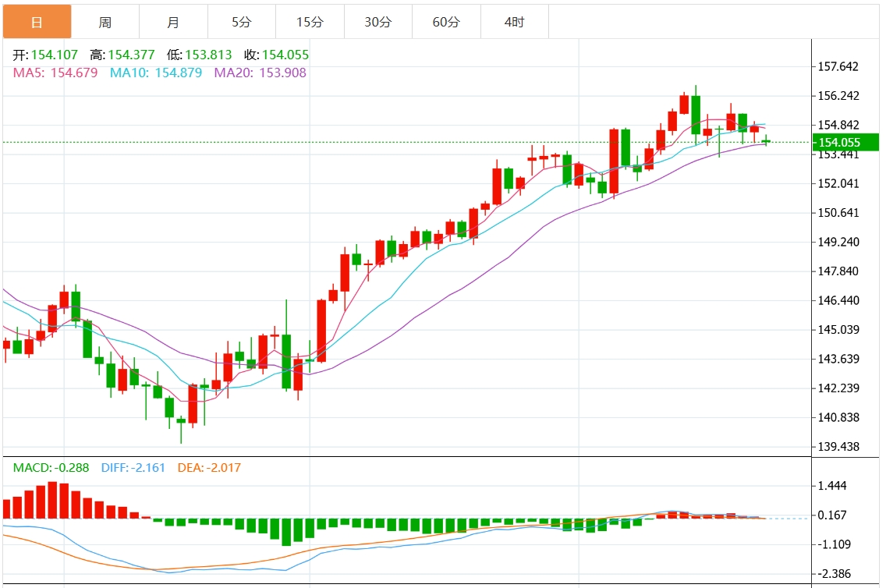Click the 140.838 price axis label

point(838,417)
